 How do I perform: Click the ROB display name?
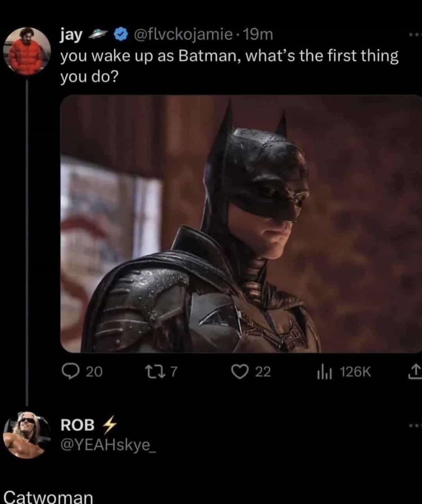(x=77, y=425)
